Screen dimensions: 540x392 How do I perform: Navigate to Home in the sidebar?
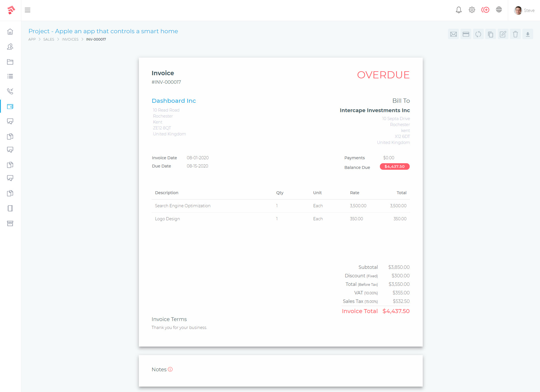point(10,32)
